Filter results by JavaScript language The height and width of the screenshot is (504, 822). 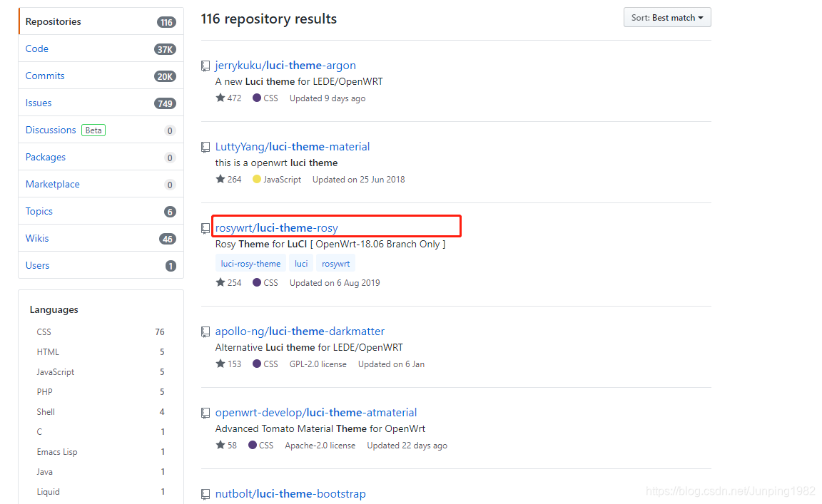100,372
